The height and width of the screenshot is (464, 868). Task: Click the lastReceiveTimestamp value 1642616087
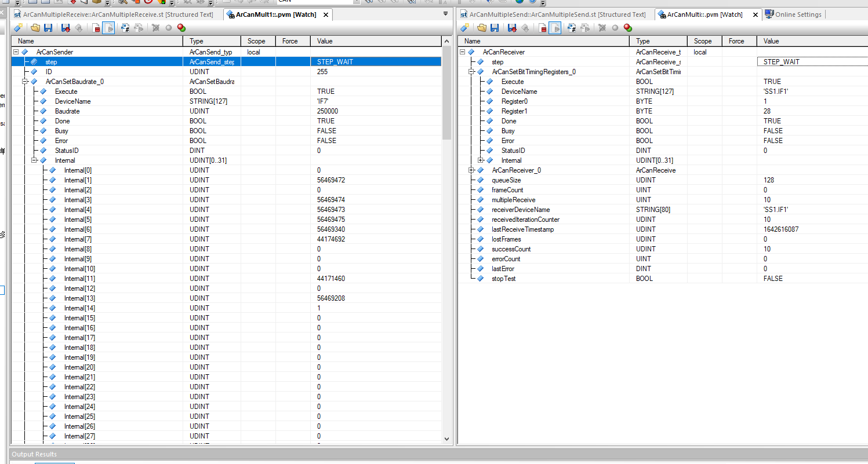click(x=781, y=229)
